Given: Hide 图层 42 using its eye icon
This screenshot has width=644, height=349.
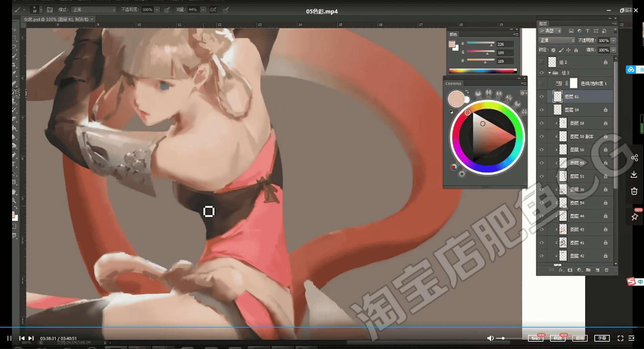Looking at the screenshot, I should (541, 256).
